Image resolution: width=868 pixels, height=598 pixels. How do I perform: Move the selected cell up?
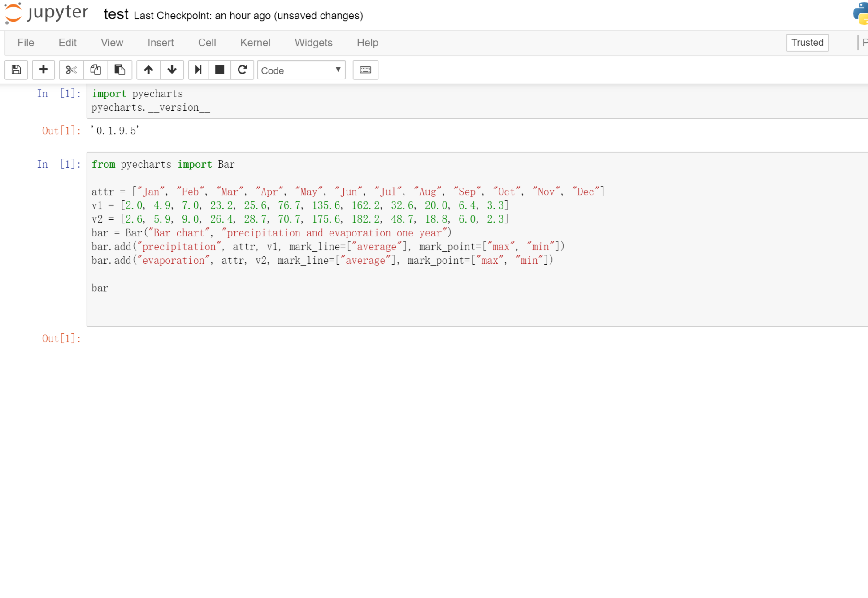(148, 70)
